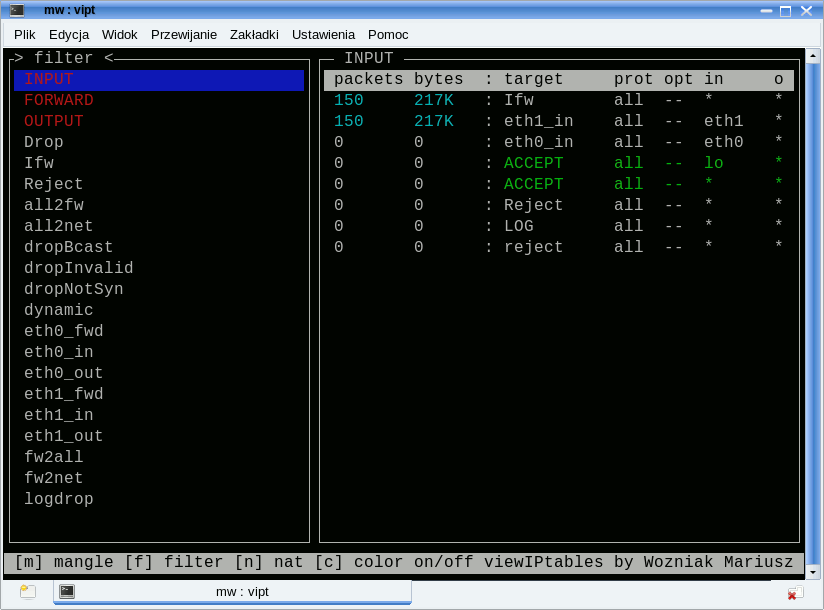Open the Przewijanie menu
The width and height of the screenshot is (824, 610).
pyautogui.click(x=184, y=34)
